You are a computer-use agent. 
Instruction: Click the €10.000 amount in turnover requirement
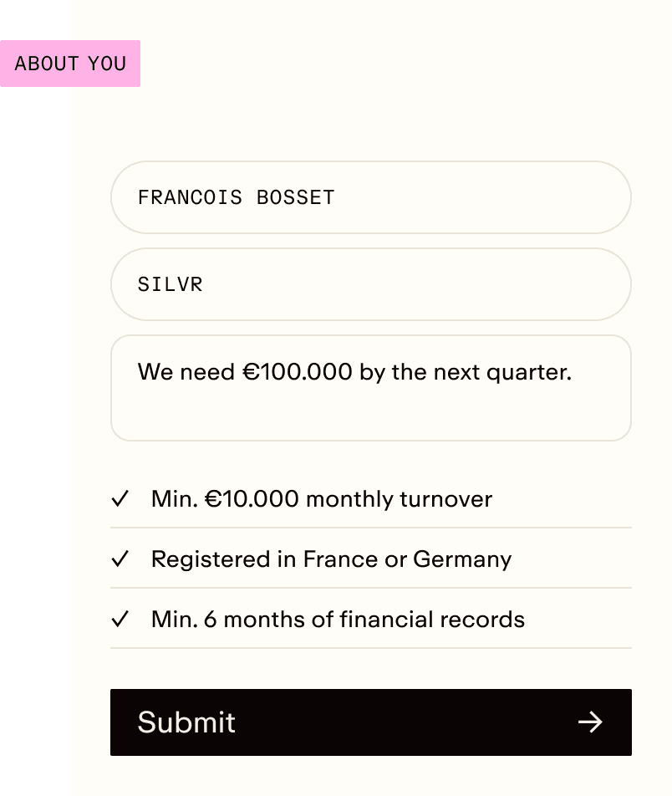252,498
